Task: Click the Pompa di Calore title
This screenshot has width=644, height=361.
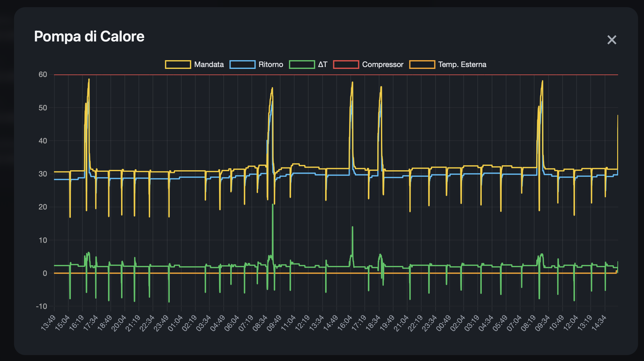Action: coord(89,36)
